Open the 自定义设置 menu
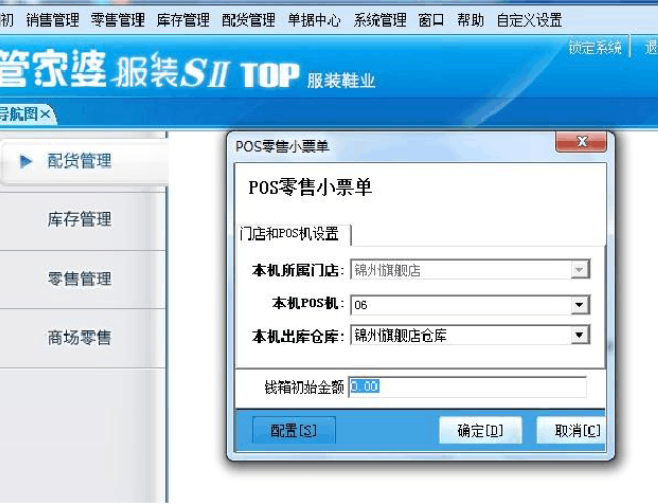 tap(529, 20)
